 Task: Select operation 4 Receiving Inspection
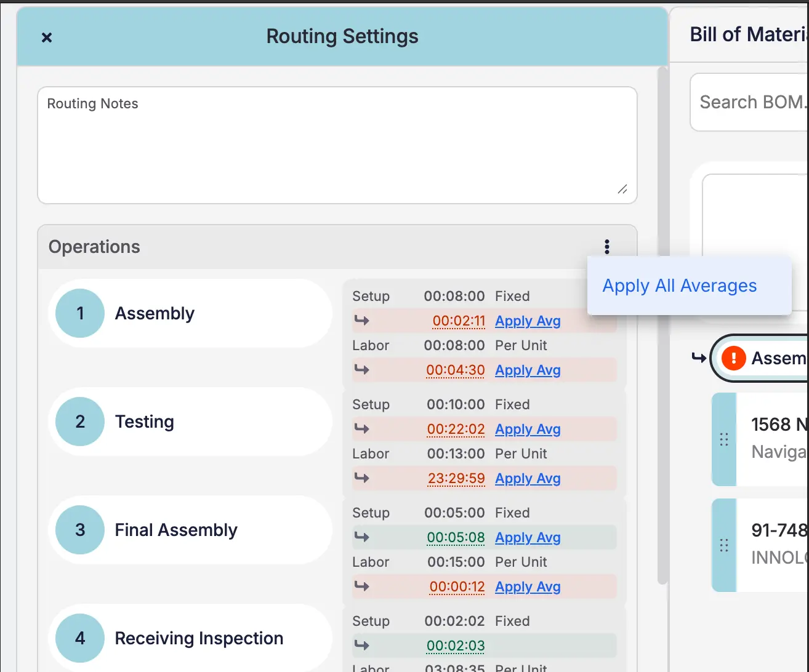pos(190,638)
